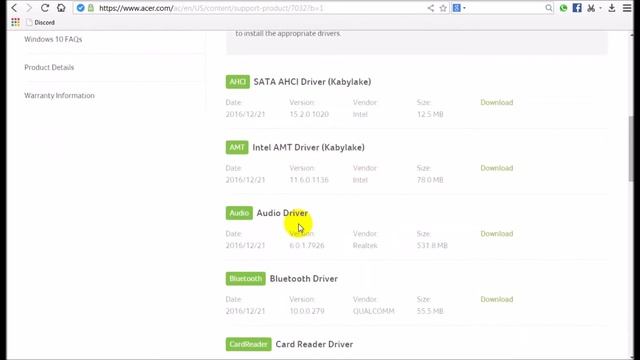Click the 12.5 MB size value
Viewport: 640px width, 360px height.
click(430, 114)
